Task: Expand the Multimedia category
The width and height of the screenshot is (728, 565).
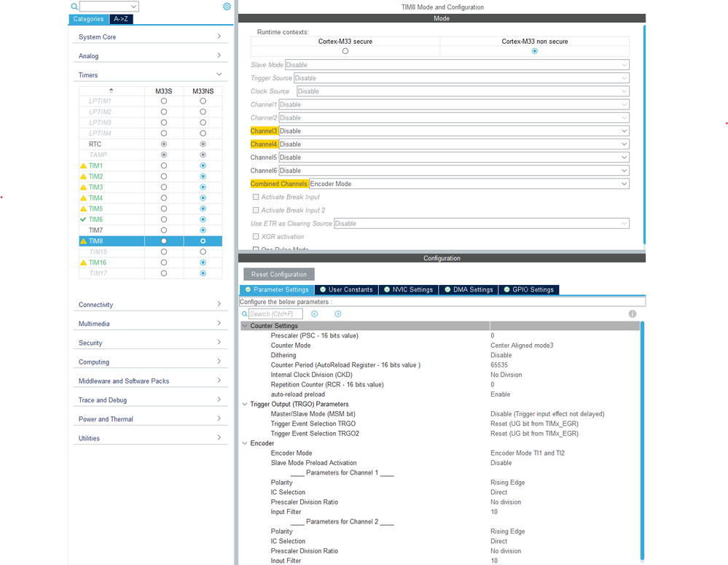Action: click(x=150, y=324)
